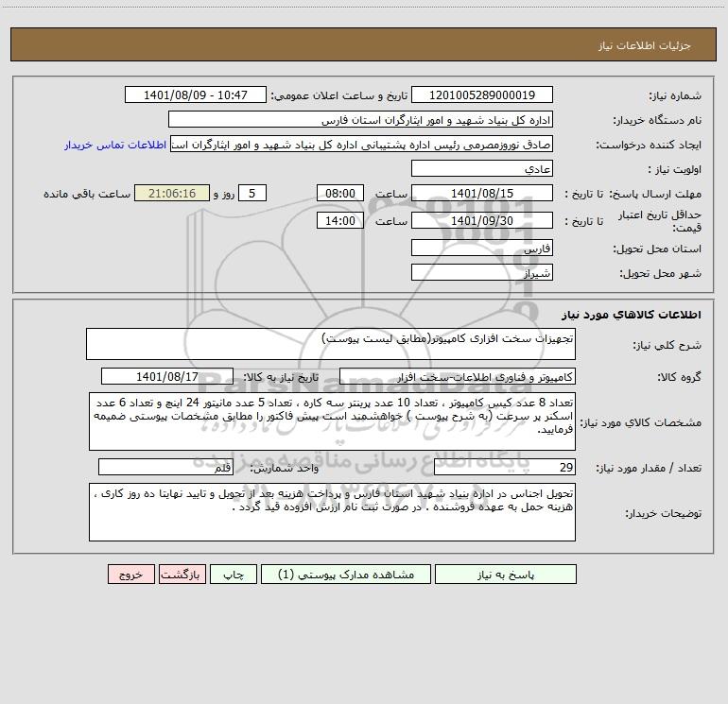Click the اولویت نیاز label

tap(675, 169)
